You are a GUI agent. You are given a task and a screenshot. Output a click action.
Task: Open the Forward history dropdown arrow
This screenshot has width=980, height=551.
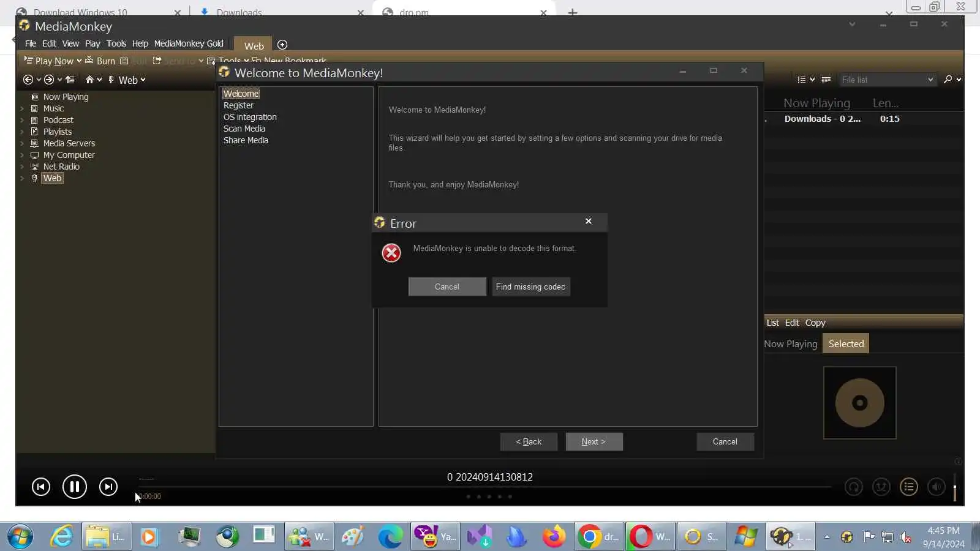pos(59,80)
